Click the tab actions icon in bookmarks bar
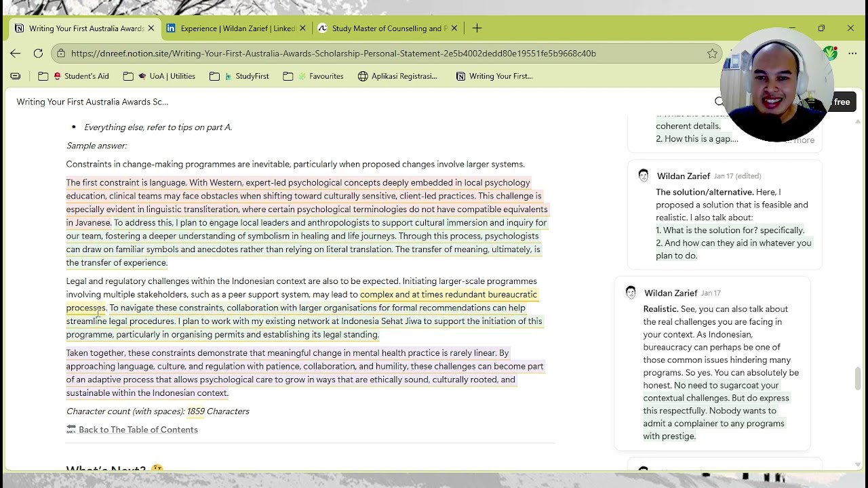 (16, 77)
